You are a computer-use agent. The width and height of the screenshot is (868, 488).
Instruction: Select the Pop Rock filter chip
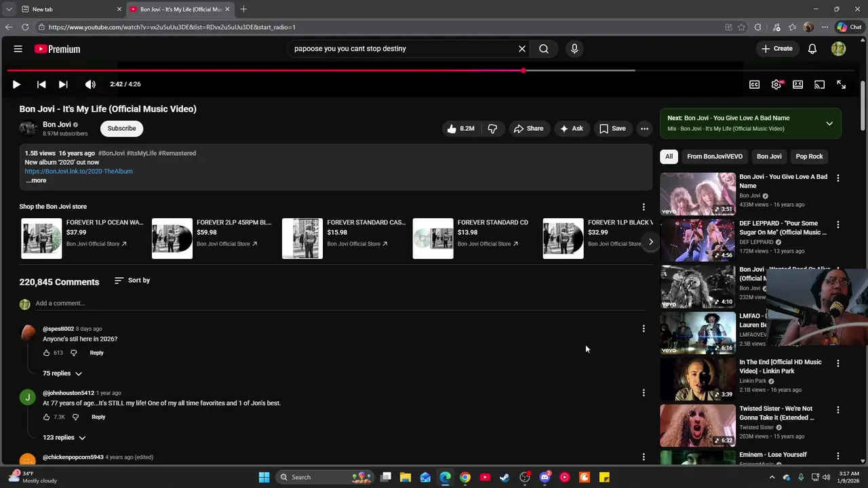point(809,157)
